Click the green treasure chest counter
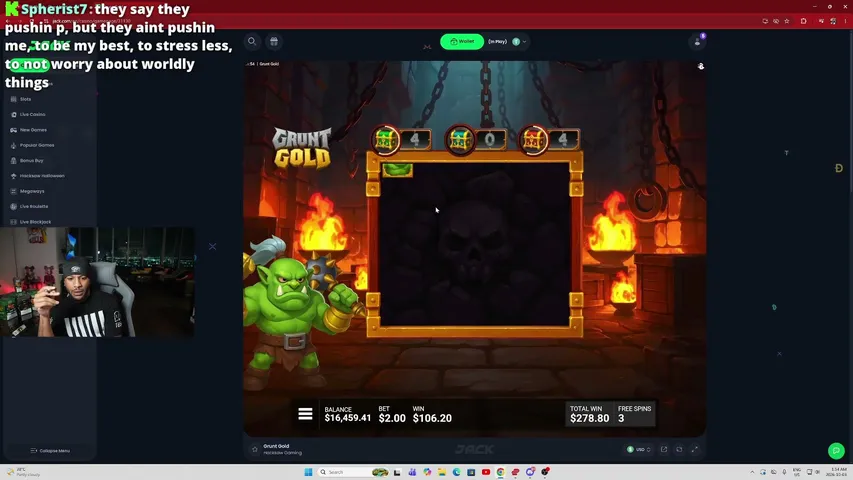853x480 pixels. click(402, 140)
